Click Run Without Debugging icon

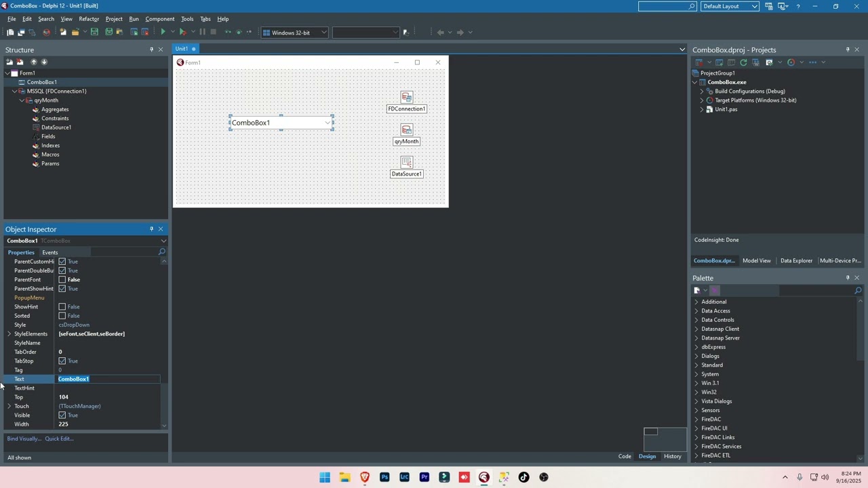pyautogui.click(x=182, y=32)
